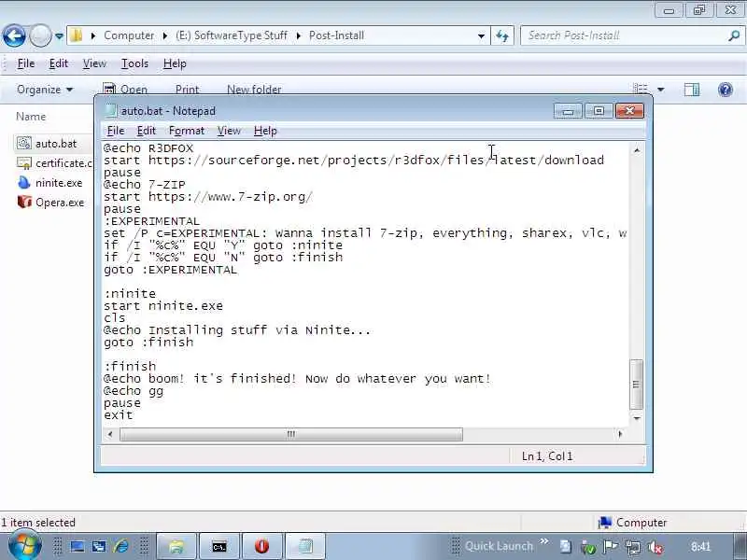Click folder icon in address bar
The image size is (747, 560).
click(x=77, y=35)
